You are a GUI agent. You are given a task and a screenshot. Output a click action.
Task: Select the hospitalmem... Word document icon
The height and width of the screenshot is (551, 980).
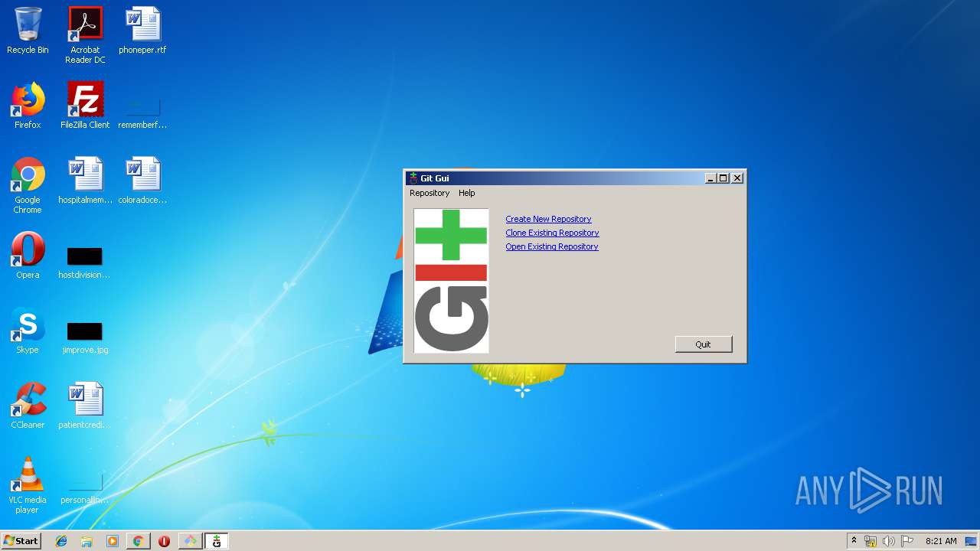click(x=85, y=181)
